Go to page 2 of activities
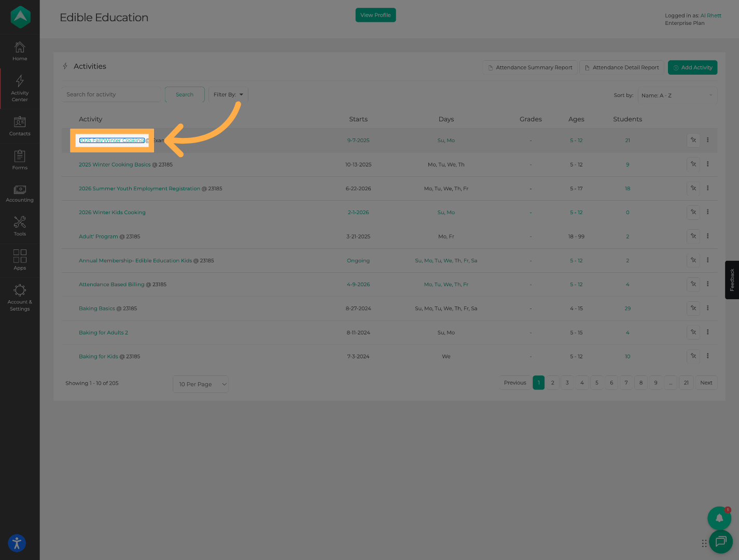739x560 pixels. point(553,383)
